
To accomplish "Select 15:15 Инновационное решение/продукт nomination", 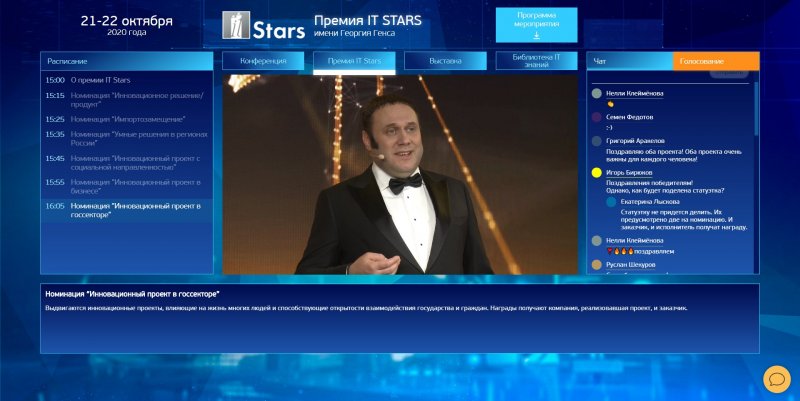I will [127, 99].
